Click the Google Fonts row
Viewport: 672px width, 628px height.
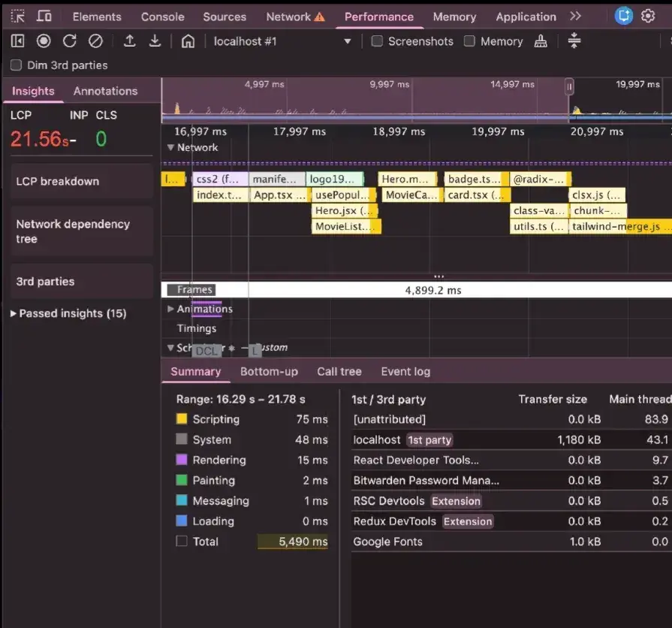511,542
